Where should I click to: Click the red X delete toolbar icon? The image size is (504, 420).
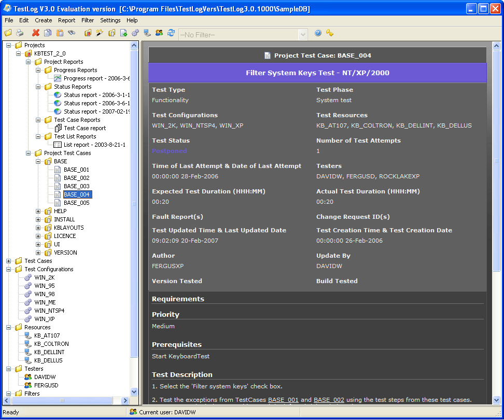click(36, 33)
